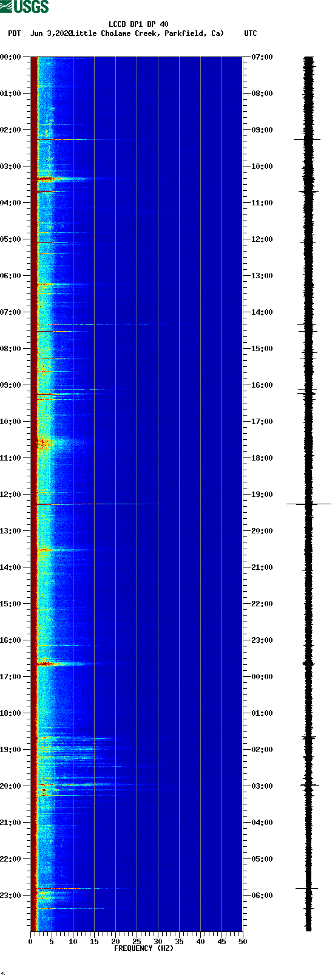Click the 13:00 UTC time label

click(x=262, y=276)
